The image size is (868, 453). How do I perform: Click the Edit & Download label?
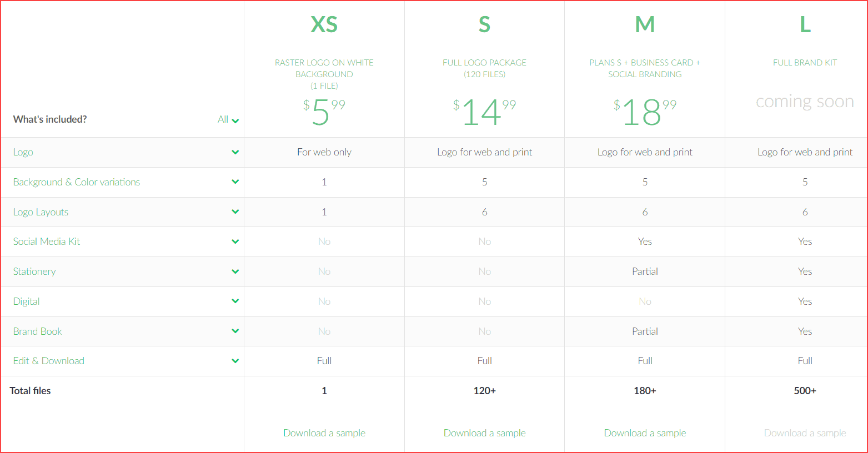click(x=49, y=361)
